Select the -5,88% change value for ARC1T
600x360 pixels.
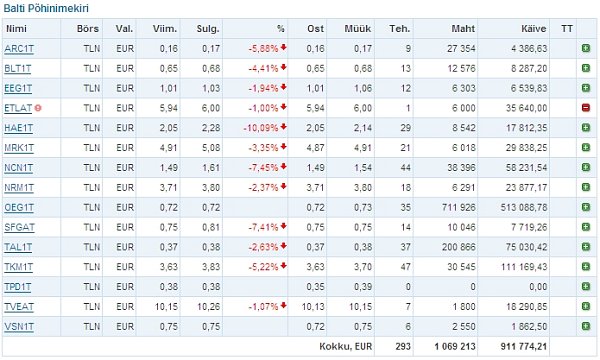pyautogui.click(x=263, y=49)
